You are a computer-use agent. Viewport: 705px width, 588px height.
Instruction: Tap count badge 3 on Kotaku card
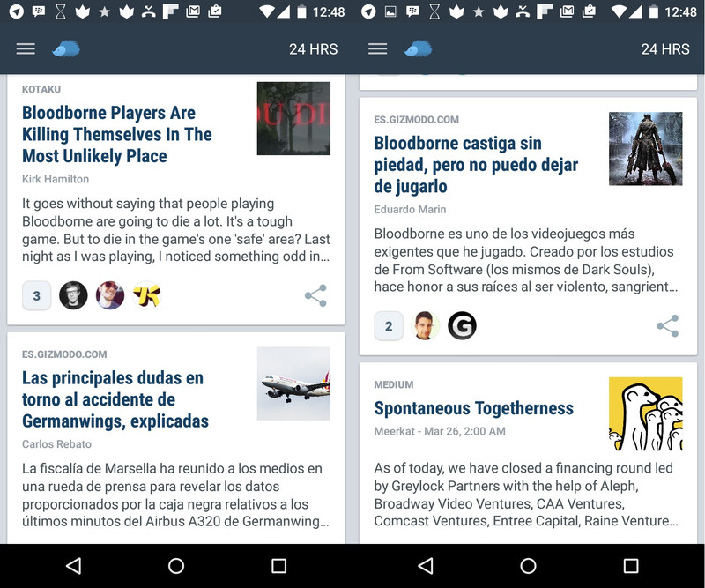click(x=36, y=295)
